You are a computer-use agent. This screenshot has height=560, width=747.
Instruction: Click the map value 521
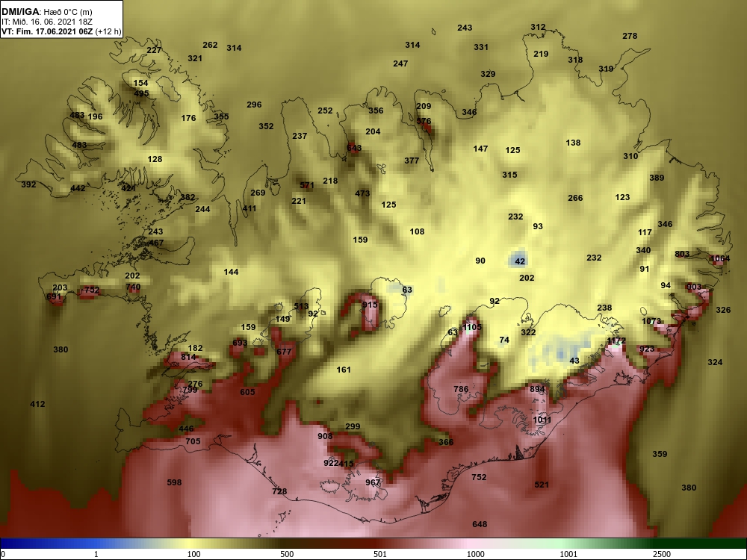pos(542,485)
